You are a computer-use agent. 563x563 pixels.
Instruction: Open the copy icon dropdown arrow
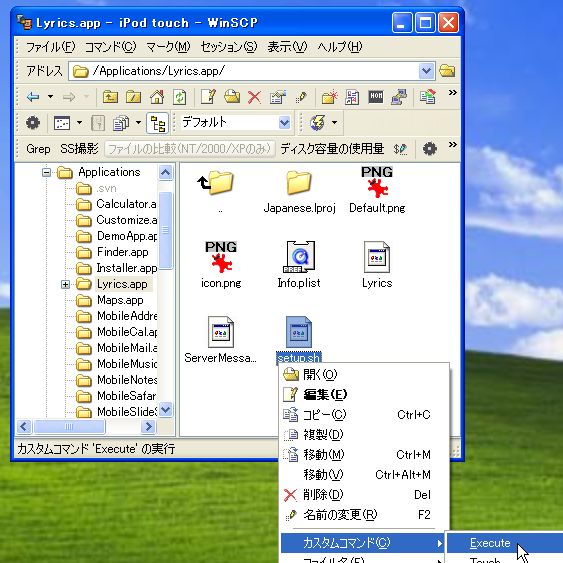tap(139, 123)
